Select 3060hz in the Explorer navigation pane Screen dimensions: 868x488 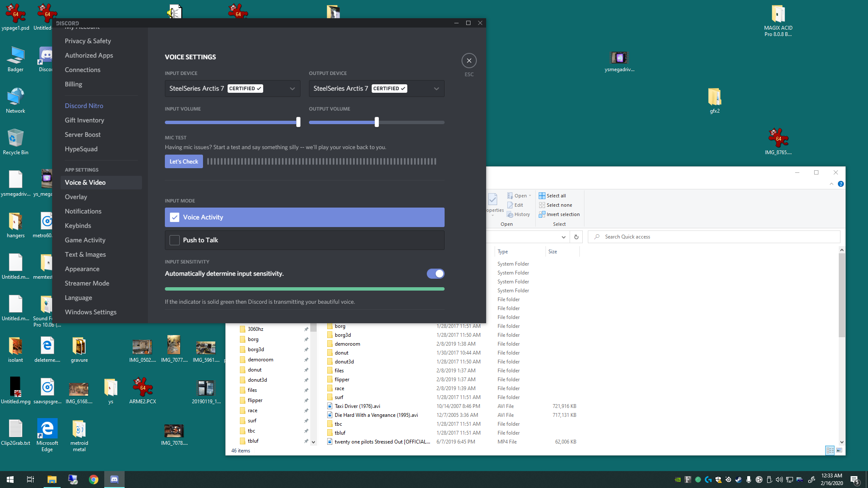pyautogui.click(x=256, y=329)
